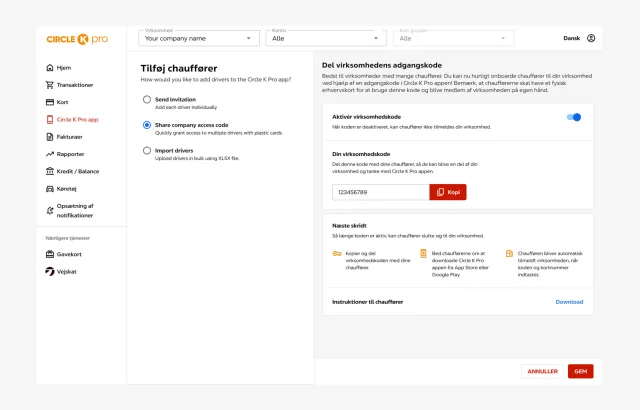Open Kredit / Balance page
640x410 pixels.
pyautogui.click(x=78, y=171)
